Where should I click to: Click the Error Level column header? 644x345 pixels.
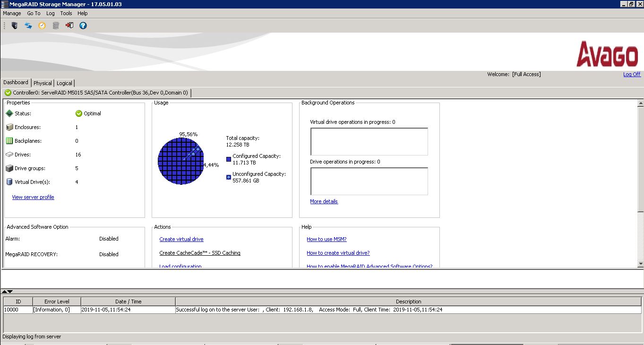pyautogui.click(x=57, y=302)
